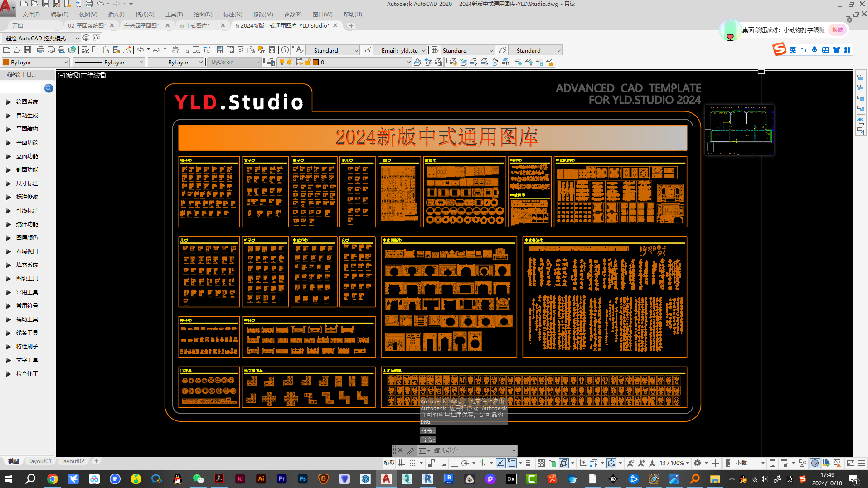Switch to the layout01 tab
Viewport: 868px width, 488px height.
pos(40,461)
